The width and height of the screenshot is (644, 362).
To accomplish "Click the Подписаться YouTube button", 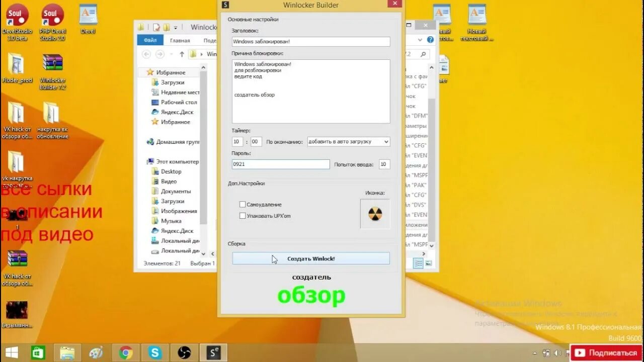I will (x=607, y=353).
